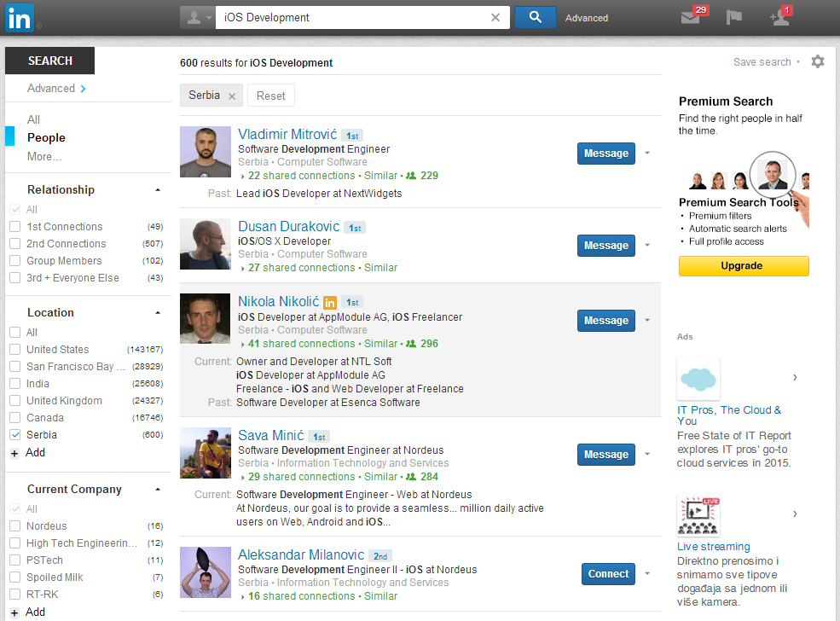Open the add connections icon
The width and height of the screenshot is (840, 621).
point(779,18)
